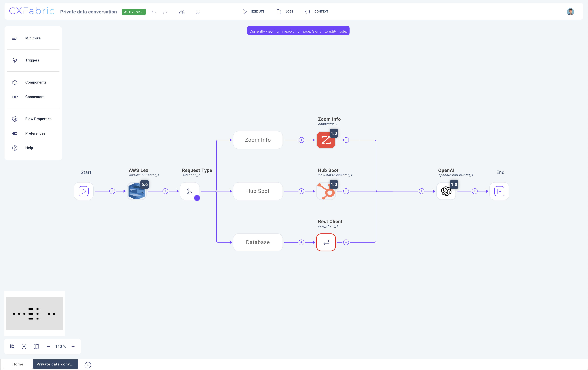Click the OpenAI component node
This screenshot has height=370, width=588.
(446, 191)
